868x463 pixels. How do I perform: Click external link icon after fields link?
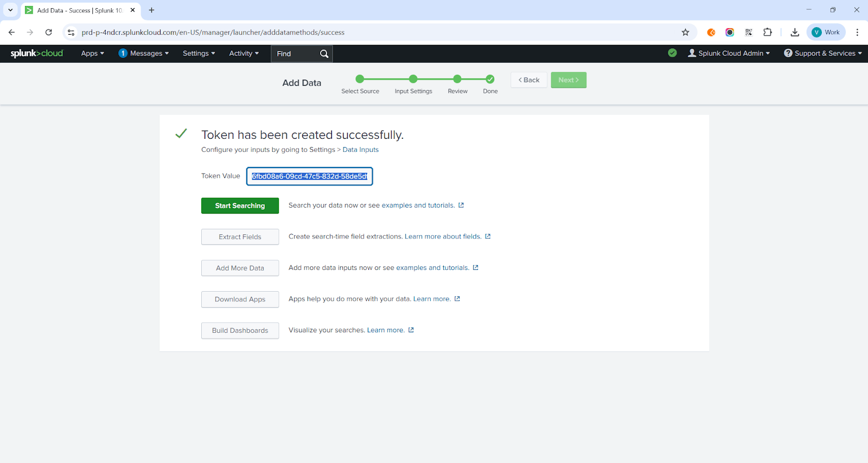488,236
